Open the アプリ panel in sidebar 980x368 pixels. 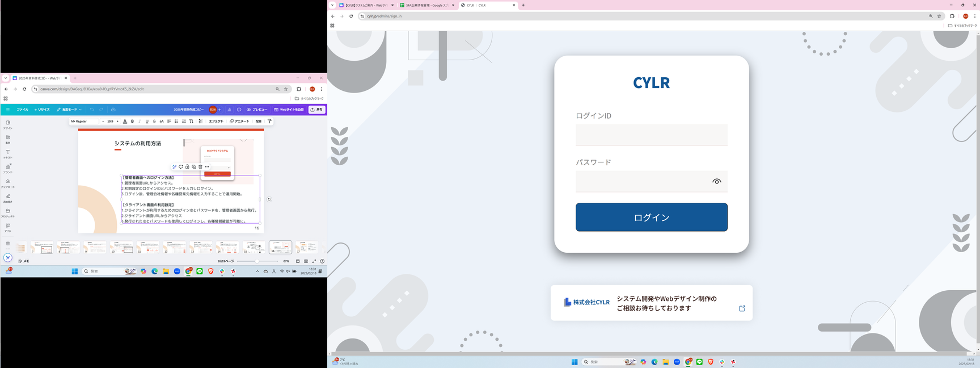click(x=8, y=228)
